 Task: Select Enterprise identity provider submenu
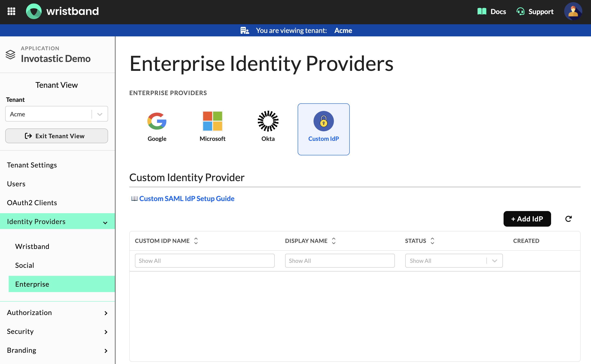(62, 284)
